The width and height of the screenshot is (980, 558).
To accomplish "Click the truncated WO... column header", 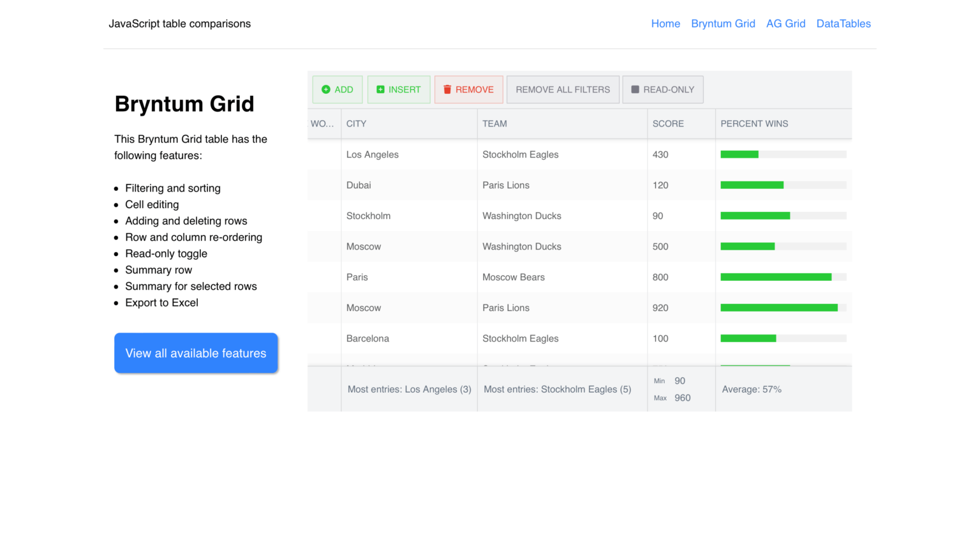I will (322, 124).
